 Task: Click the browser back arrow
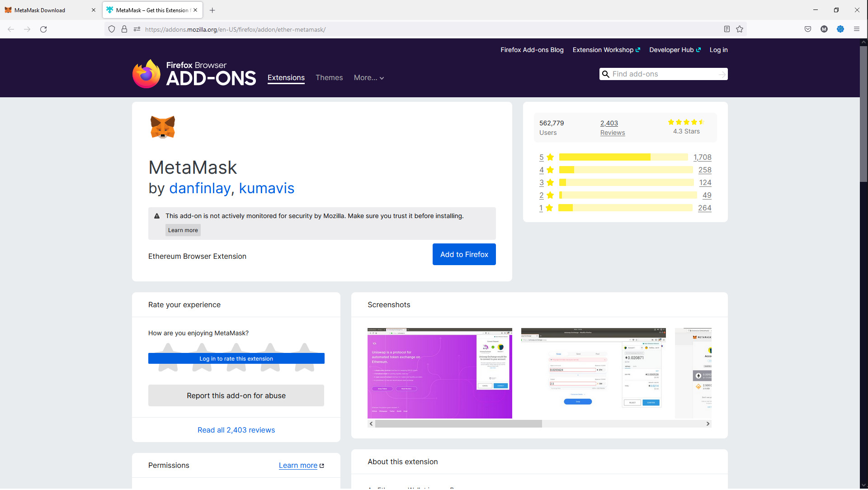(11, 29)
